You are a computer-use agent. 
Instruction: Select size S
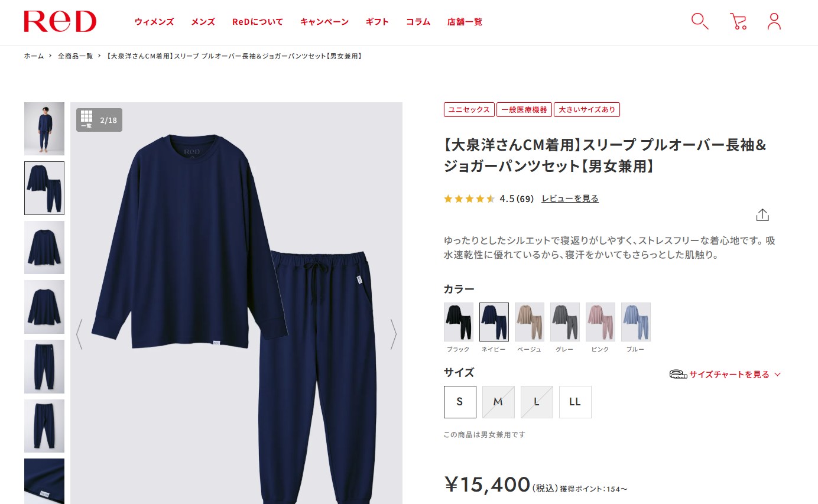click(x=460, y=402)
